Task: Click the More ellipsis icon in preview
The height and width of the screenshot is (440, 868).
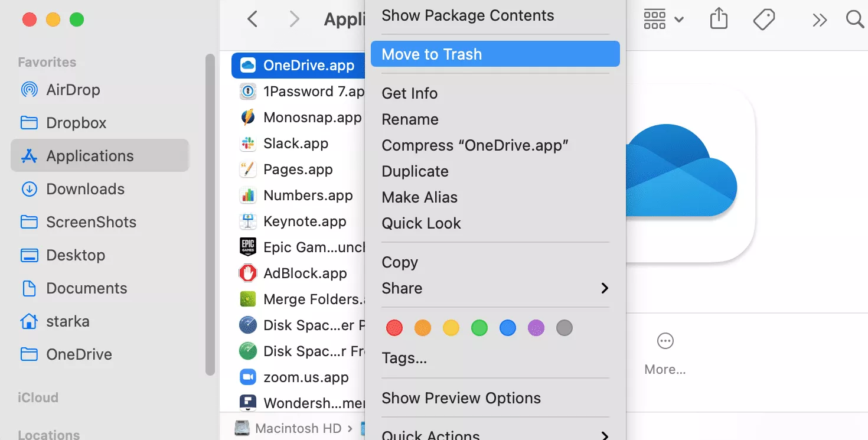Action: pos(665,341)
